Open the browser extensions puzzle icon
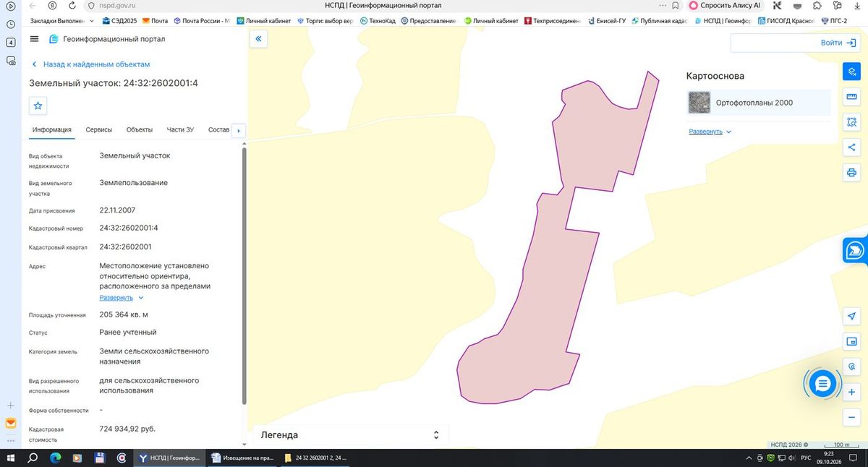868x467 pixels. 818,5
